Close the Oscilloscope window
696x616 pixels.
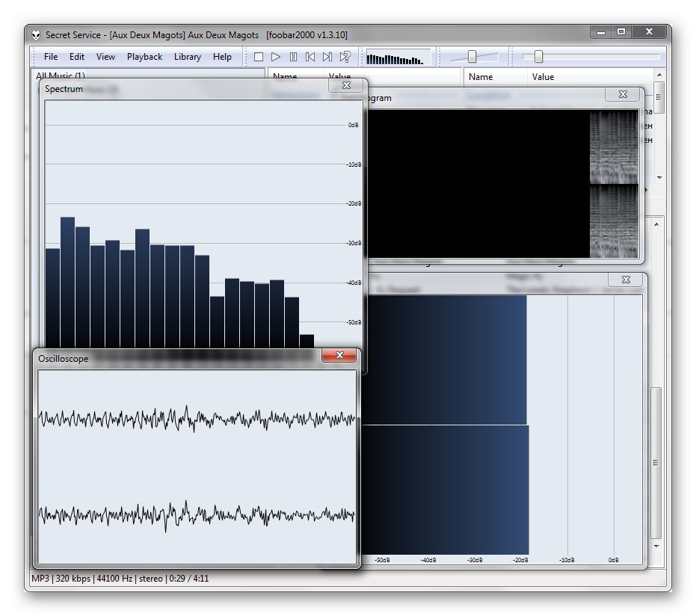339,355
